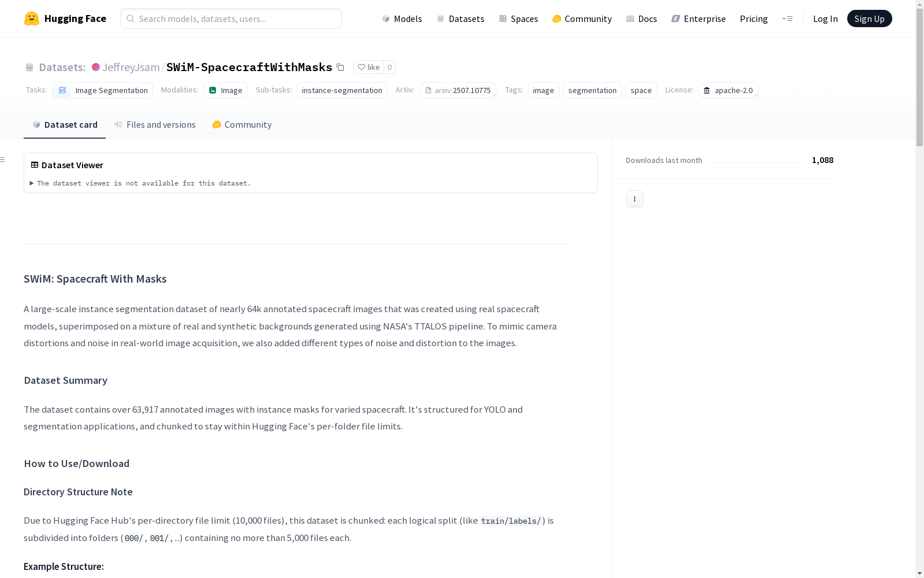Click the image tag

[x=543, y=90]
